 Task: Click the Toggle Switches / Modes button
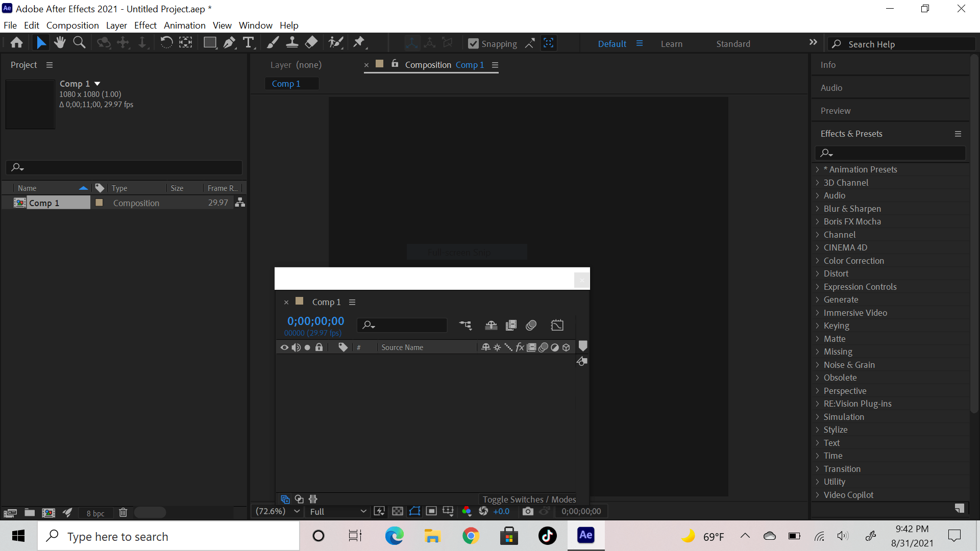[529, 499]
